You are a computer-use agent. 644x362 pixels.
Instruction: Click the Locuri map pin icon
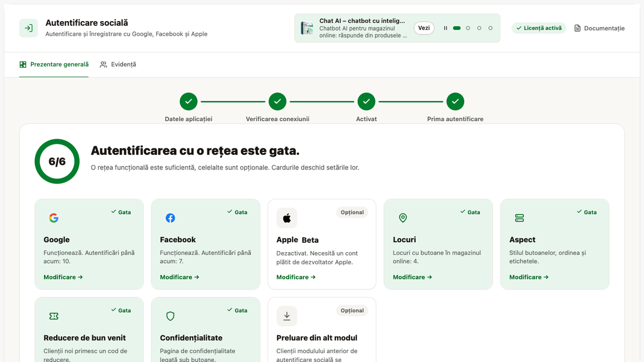point(403,218)
